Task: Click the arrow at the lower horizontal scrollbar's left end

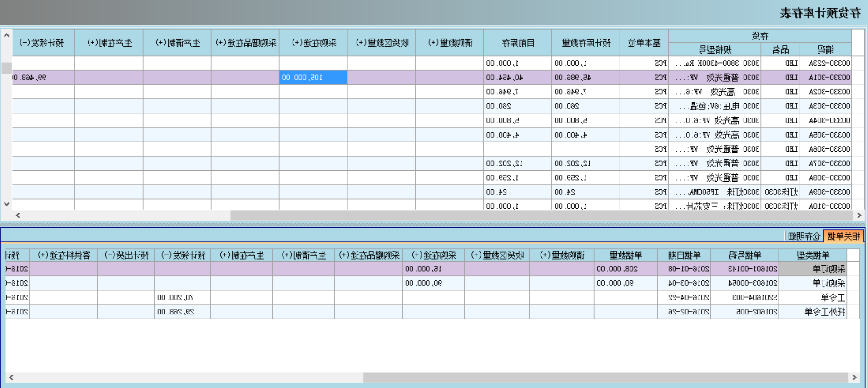Action: 11,377
